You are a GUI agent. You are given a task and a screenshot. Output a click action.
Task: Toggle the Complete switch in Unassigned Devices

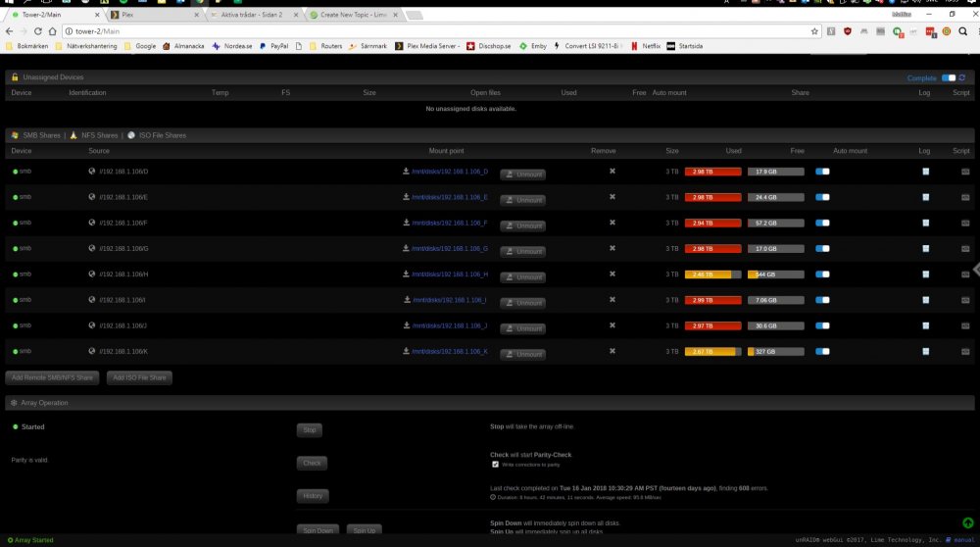pyautogui.click(x=949, y=77)
